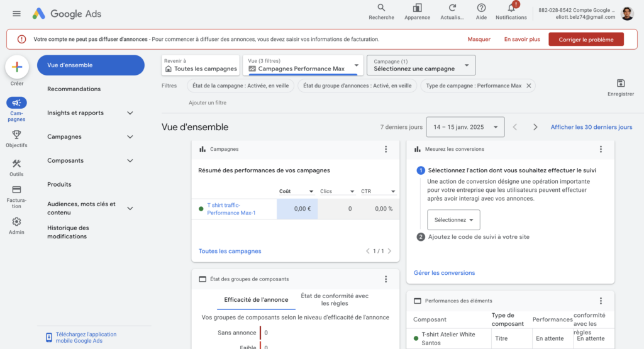Click the Créer plus button
Viewport: 644px width, 349px height.
coord(17,67)
